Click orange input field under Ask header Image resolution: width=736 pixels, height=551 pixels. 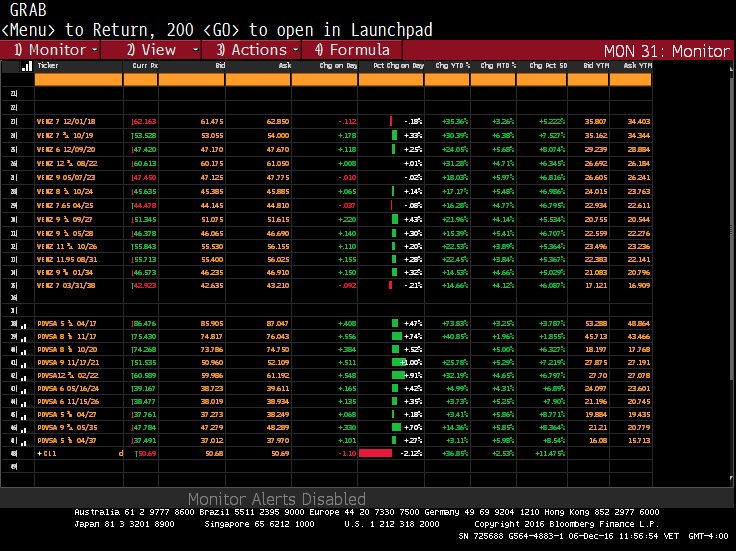point(258,80)
